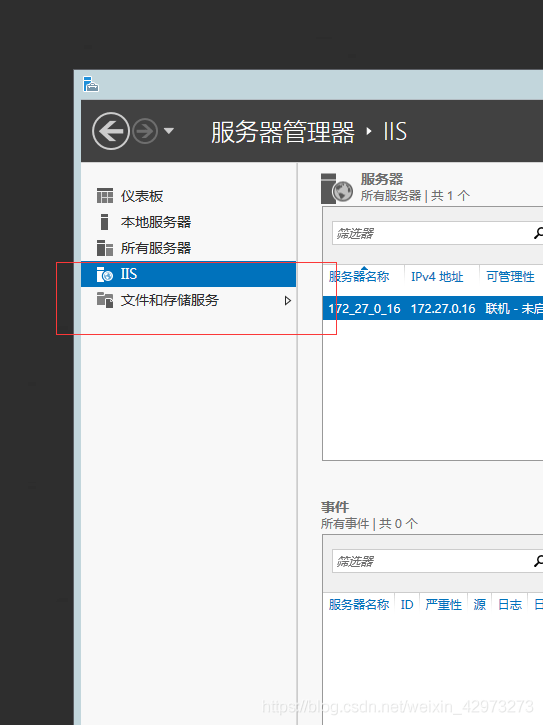
Task: Select the IIS sidebar entry
Action: point(188,274)
